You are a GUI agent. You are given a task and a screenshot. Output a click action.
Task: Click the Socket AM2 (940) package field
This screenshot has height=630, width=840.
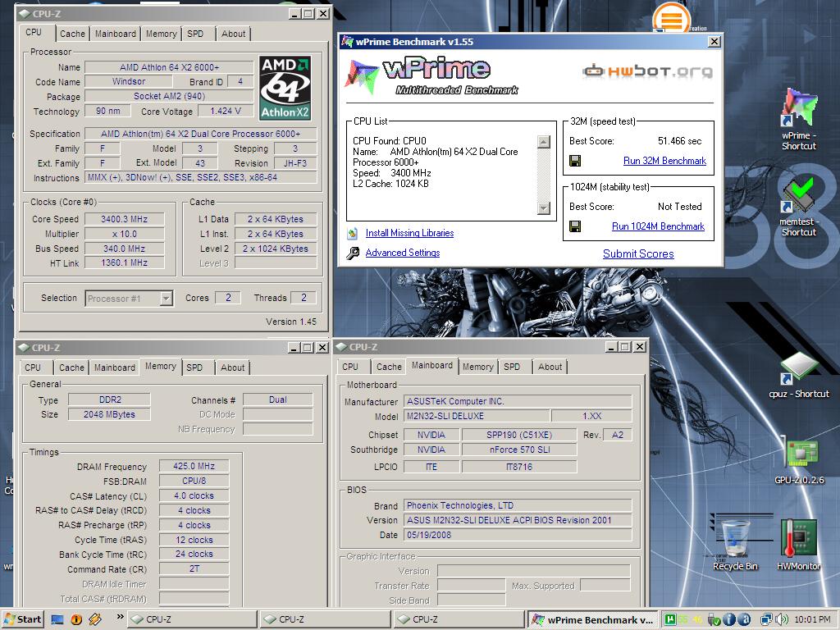tap(169, 97)
